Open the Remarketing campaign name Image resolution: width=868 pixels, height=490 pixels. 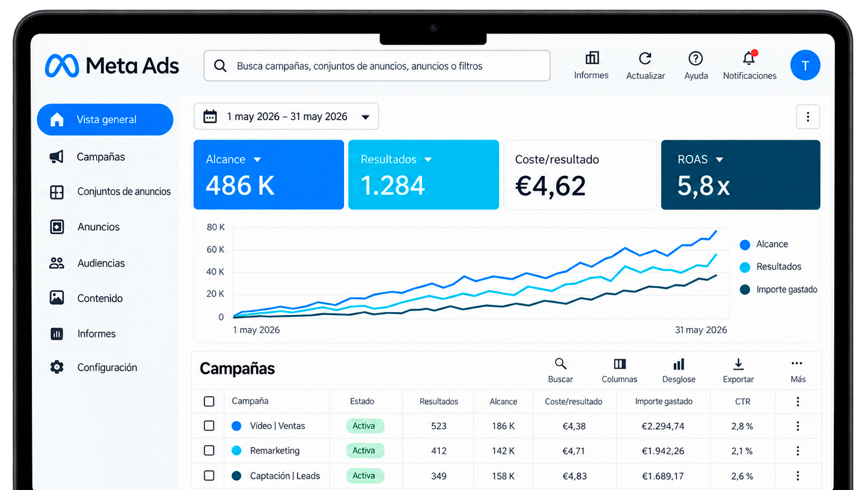(x=275, y=451)
